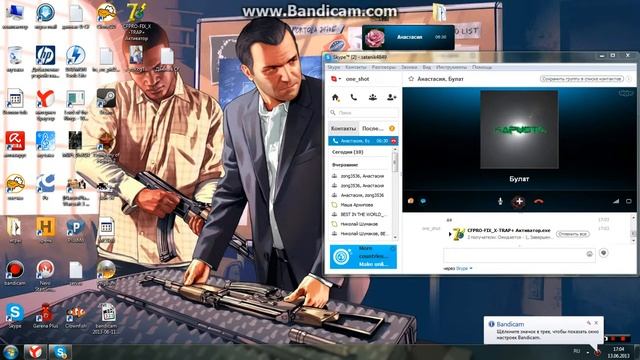Select the Skype desktop shortcut
The width and height of the screenshot is (640, 360).
(15, 316)
